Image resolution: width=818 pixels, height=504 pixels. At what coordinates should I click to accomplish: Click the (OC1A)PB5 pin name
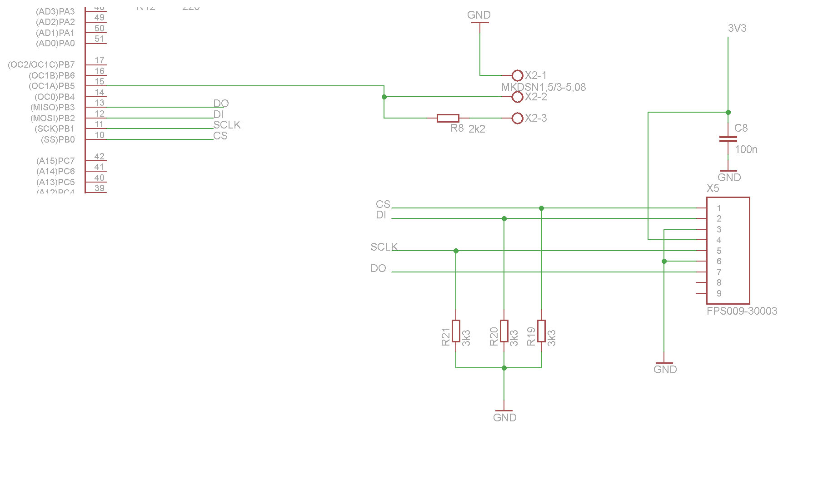click(52, 86)
